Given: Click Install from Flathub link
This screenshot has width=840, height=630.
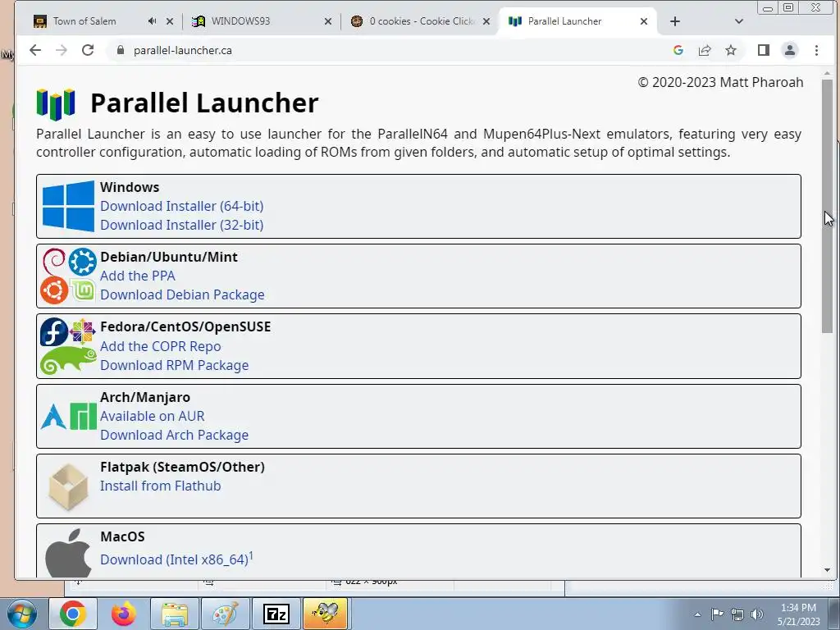Looking at the screenshot, I should tap(161, 486).
